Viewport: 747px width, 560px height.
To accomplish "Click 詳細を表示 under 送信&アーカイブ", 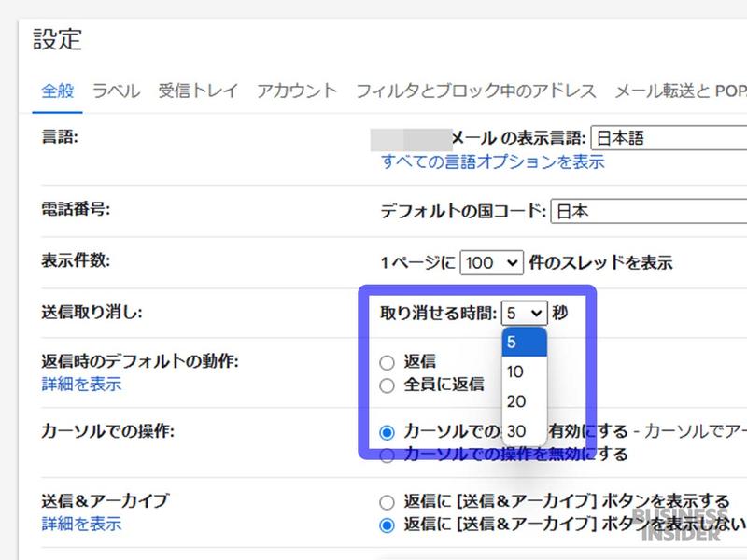I will [81, 524].
